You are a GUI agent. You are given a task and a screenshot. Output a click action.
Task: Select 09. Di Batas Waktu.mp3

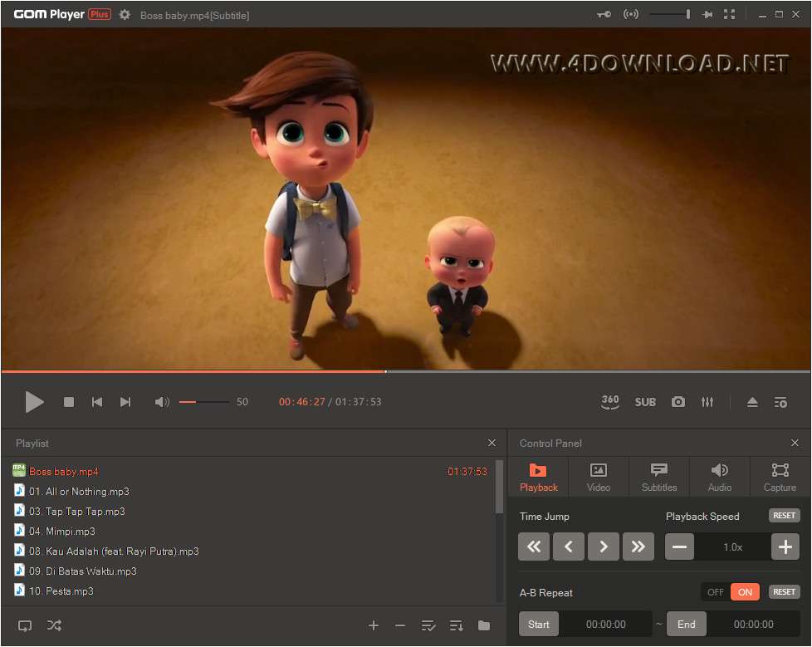(250, 571)
